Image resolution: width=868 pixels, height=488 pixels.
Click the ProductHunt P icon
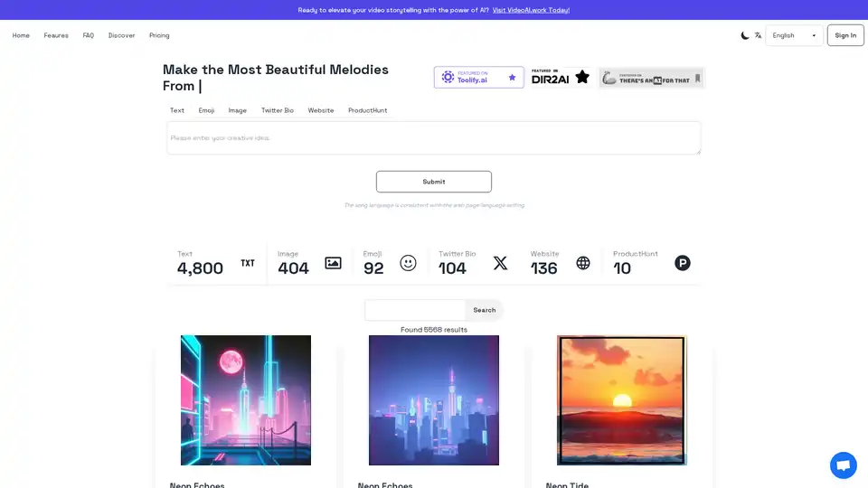point(683,263)
